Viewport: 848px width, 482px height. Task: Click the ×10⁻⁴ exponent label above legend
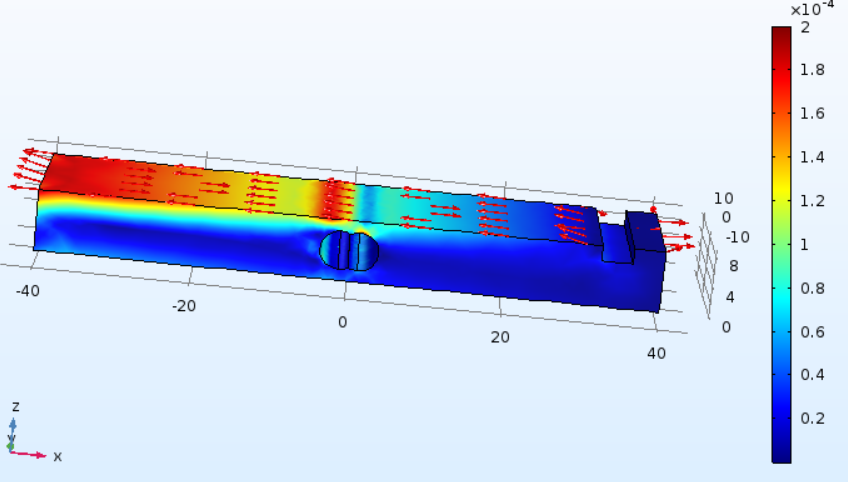point(811,10)
